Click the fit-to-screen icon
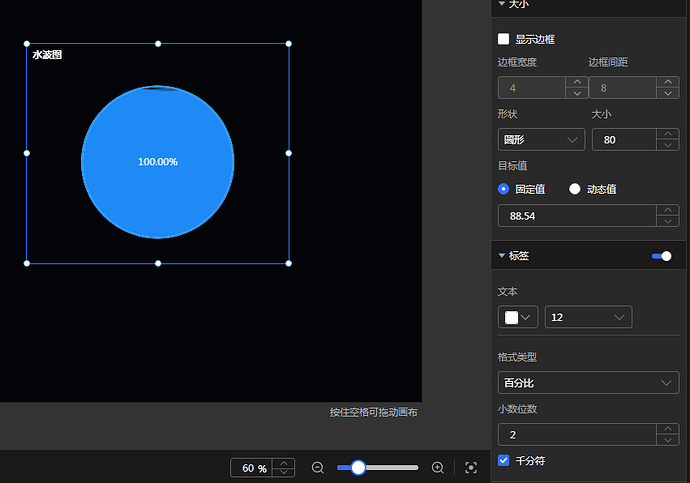 (471, 468)
